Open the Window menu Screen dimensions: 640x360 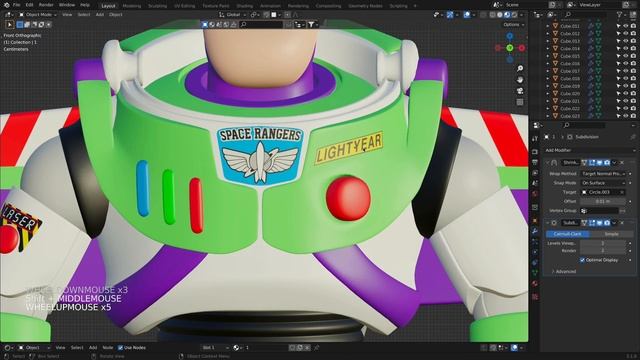(x=67, y=5)
